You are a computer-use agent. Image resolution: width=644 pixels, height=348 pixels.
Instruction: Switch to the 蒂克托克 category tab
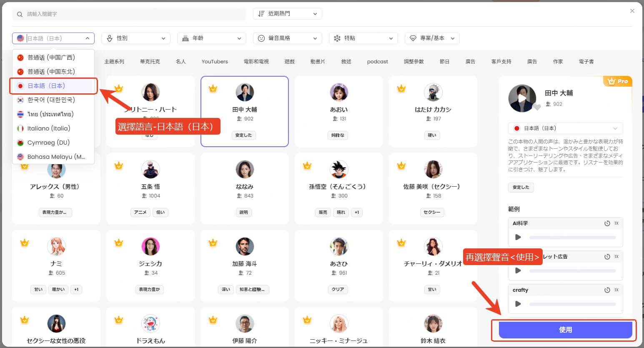(150, 62)
